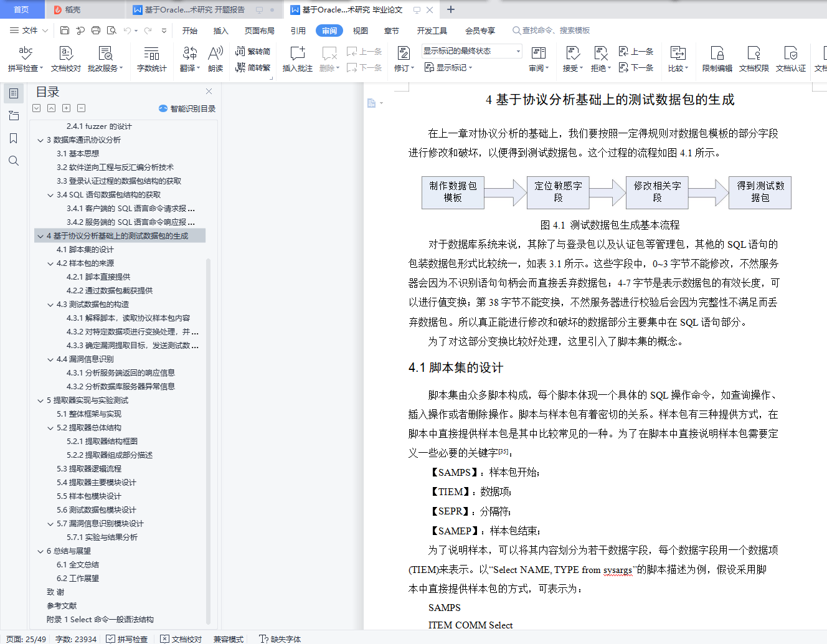Screen dimensions: 827x644
Task: Click 智能识别目录 in the outline pane
Action: pos(187,108)
